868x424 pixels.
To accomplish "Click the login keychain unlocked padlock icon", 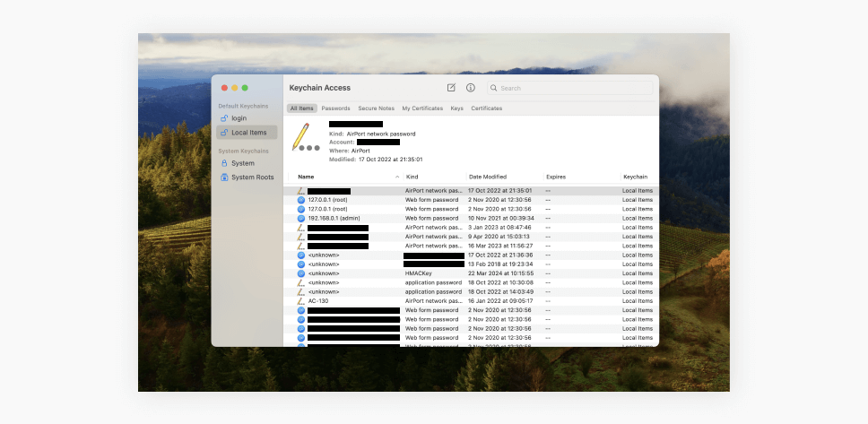I will pyautogui.click(x=224, y=118).
